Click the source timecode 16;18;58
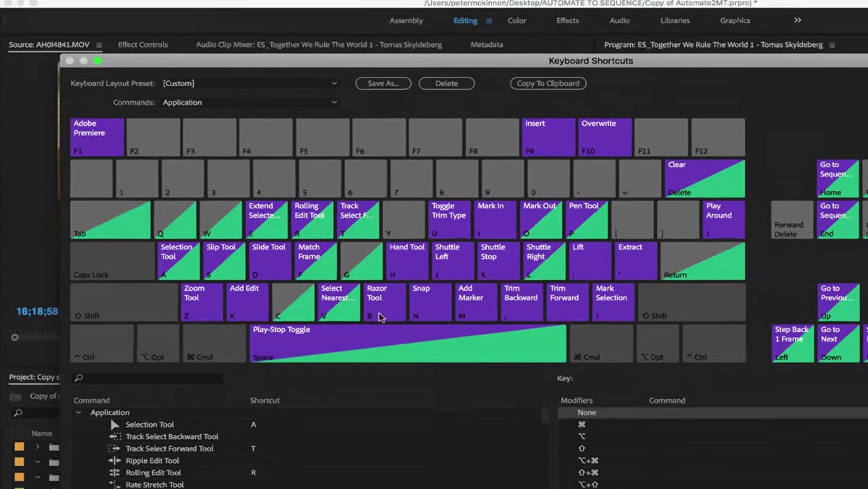This screenshot has height=489, width=868. (37, 311)
